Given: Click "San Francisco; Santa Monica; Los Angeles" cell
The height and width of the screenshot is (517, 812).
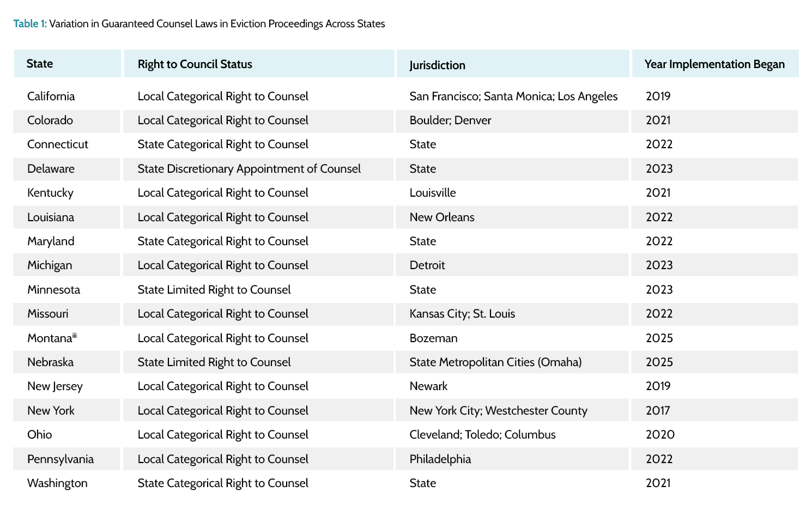Looking at the screenshot, I should pyautogui.click(x=513, y=96).
